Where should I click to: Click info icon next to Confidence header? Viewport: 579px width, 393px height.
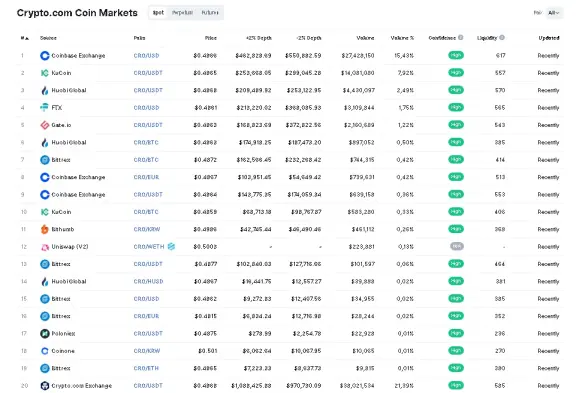coord(461,37)
